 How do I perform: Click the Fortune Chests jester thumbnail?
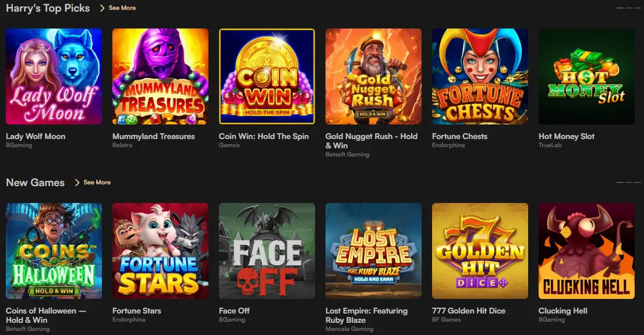[x=480, y=76]
